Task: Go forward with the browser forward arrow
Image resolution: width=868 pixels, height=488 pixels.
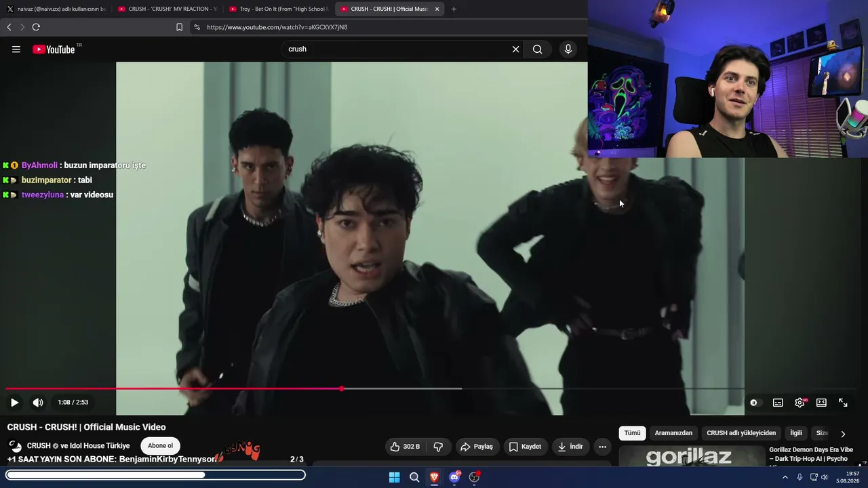Action: (22, 27)
